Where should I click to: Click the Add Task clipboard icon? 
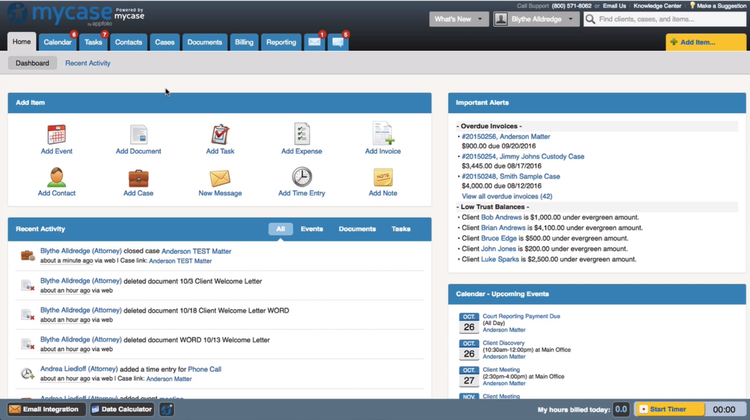(x=220, y=134)
